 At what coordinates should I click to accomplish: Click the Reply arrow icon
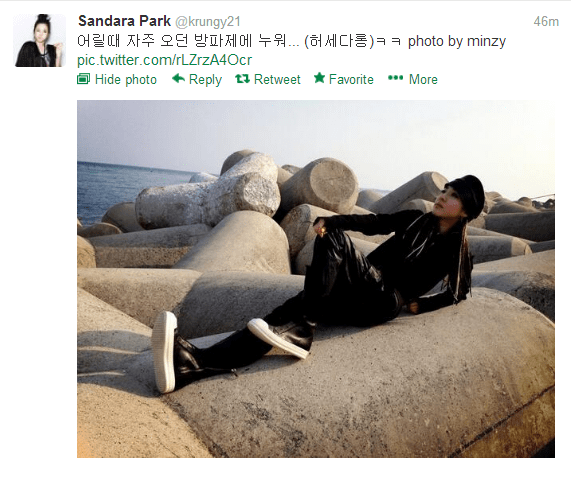(178, 78)
